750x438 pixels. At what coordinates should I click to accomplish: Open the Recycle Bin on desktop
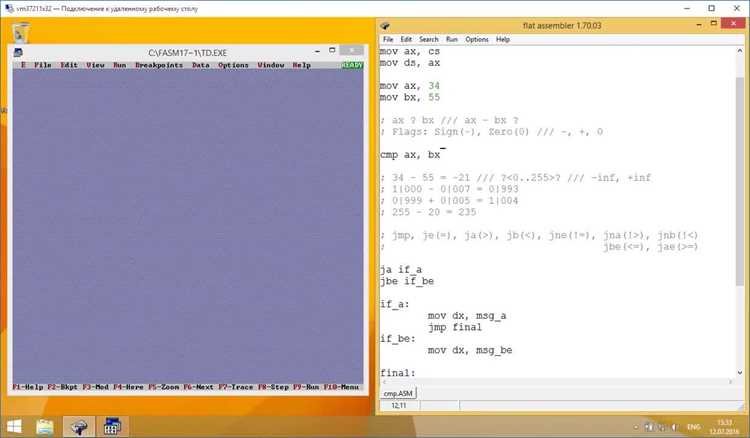coord(21,33)
